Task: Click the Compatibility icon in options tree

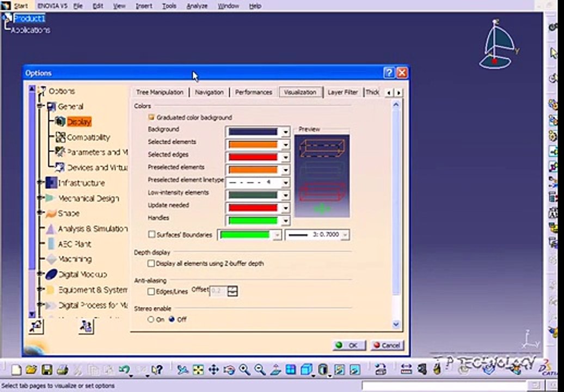Action: (x=60, y=137)
